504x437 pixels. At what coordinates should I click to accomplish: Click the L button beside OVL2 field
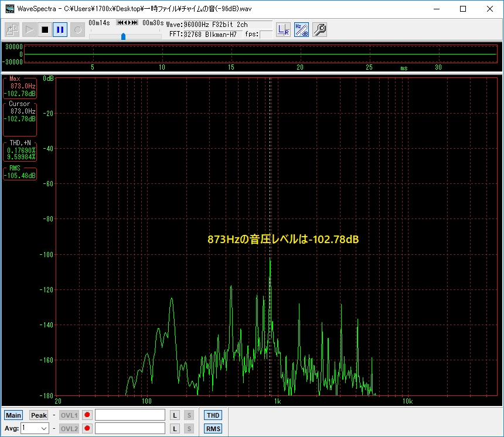(x=175, y=428)
